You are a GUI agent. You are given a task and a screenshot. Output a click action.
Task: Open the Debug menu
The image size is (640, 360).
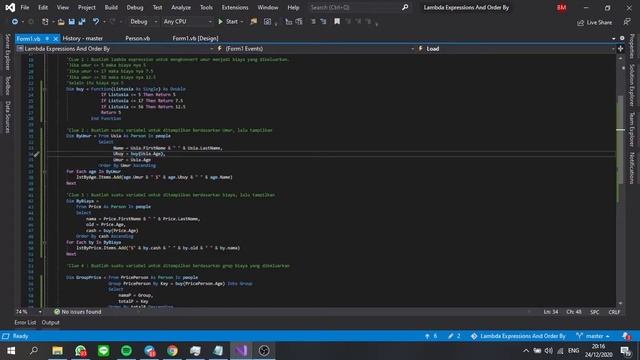135,7
